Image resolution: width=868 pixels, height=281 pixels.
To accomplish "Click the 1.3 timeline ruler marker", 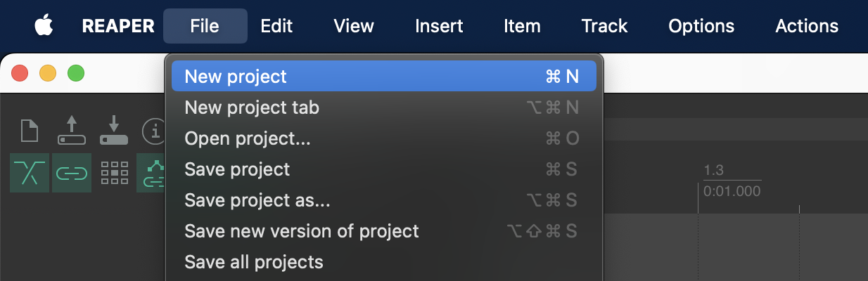I will pos(713,171).
